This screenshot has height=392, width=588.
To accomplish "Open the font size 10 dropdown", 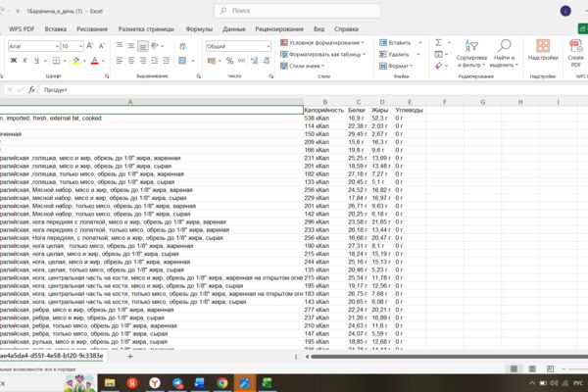I will (x=80, y=46).
